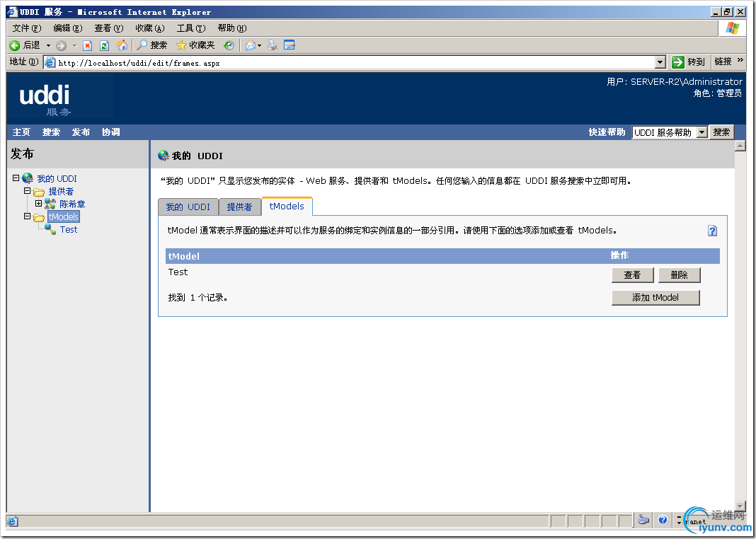Open 协调 in navigation bar
Image resolution: width=756 pixels, height=539 pixels.
[x=111, y=132]
